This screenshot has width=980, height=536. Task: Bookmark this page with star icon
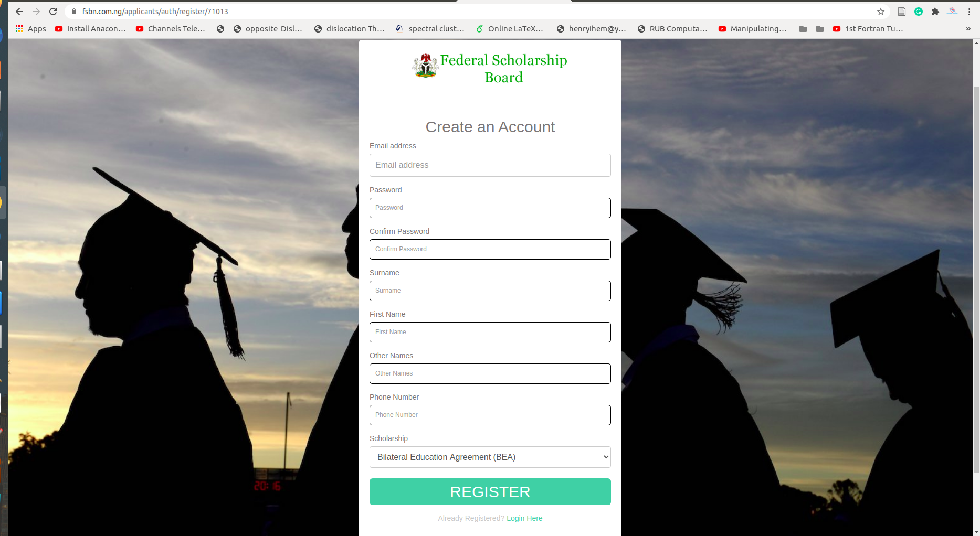881,12
